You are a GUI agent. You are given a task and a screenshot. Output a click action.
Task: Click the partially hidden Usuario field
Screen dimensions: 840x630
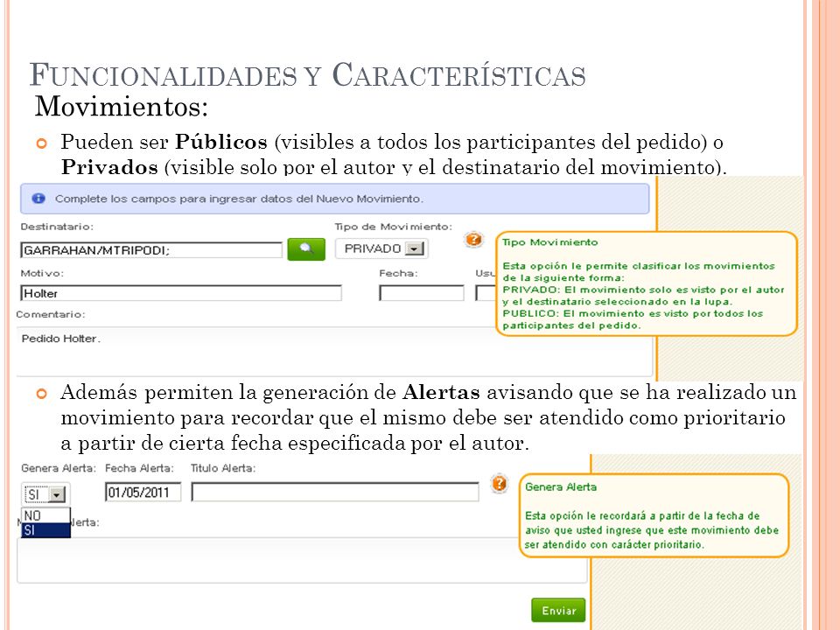(x=486, y=293)
